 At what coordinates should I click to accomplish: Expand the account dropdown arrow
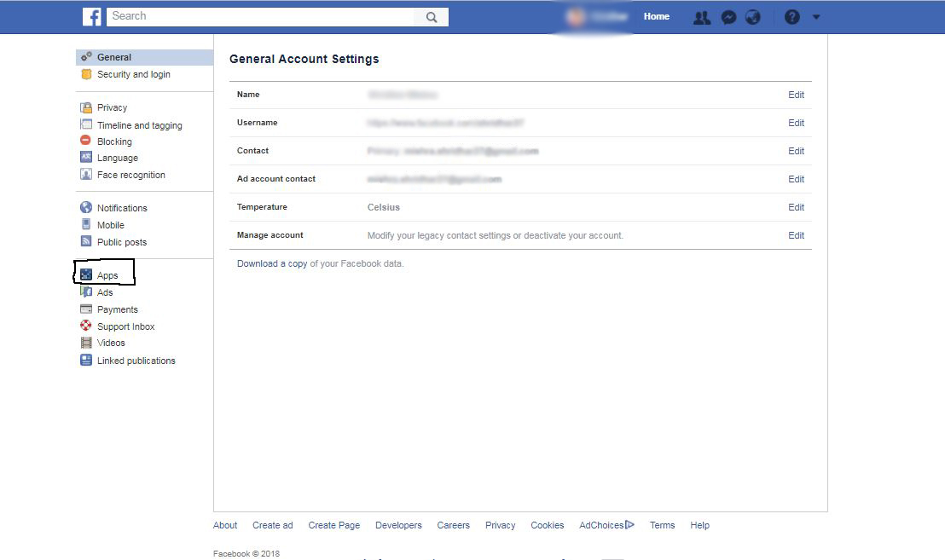point(816,17)
